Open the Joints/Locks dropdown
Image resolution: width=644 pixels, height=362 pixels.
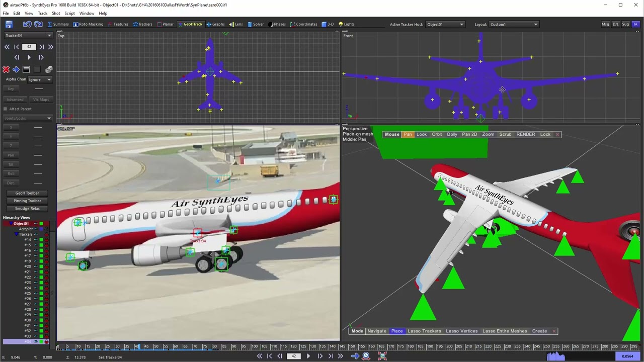tap(28, 118)
